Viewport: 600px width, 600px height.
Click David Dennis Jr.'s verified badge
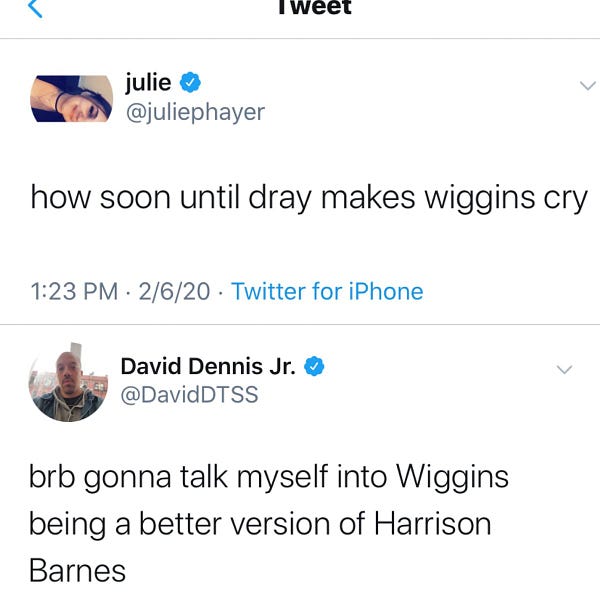point(314,366)
